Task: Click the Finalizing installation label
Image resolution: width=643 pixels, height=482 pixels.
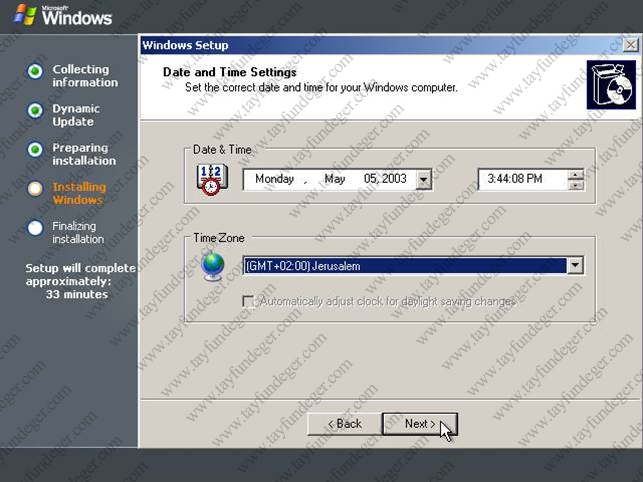Action: (x=78, y=233)
